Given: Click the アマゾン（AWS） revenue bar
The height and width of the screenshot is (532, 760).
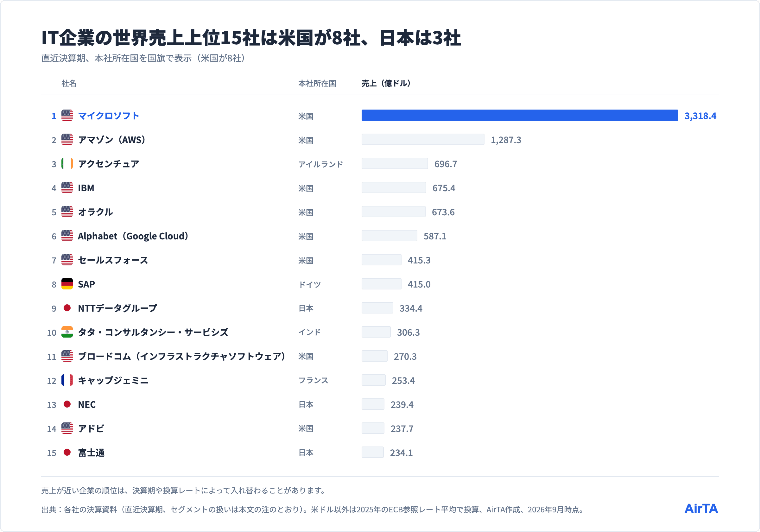Looking at the screenshot, I should [423, 139].
